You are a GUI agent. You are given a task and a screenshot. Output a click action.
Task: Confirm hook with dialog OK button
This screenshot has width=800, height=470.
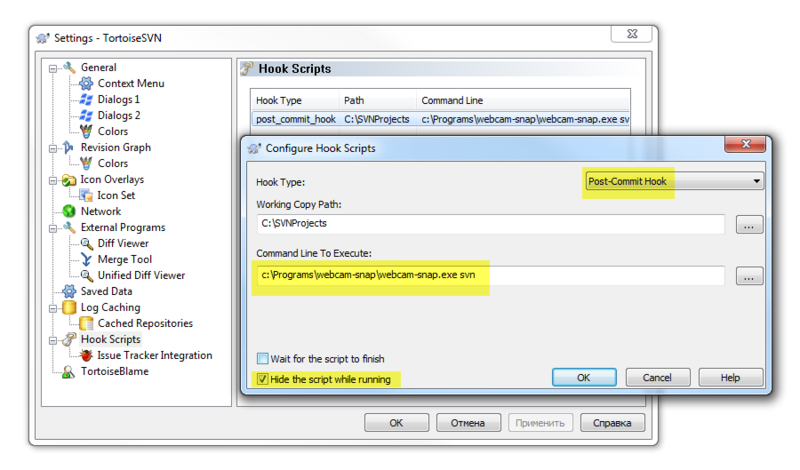pyautogui.click(x=584, y=378)
